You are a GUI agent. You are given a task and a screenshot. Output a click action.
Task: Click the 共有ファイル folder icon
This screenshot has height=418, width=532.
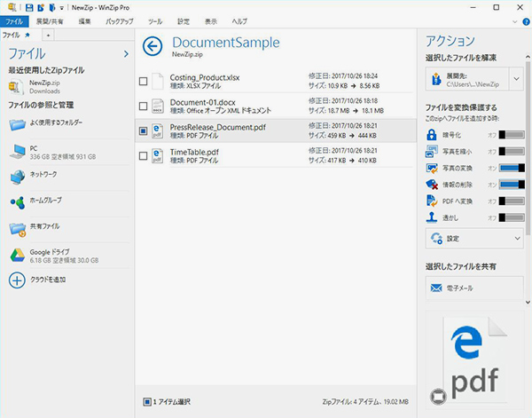[18, 228]
